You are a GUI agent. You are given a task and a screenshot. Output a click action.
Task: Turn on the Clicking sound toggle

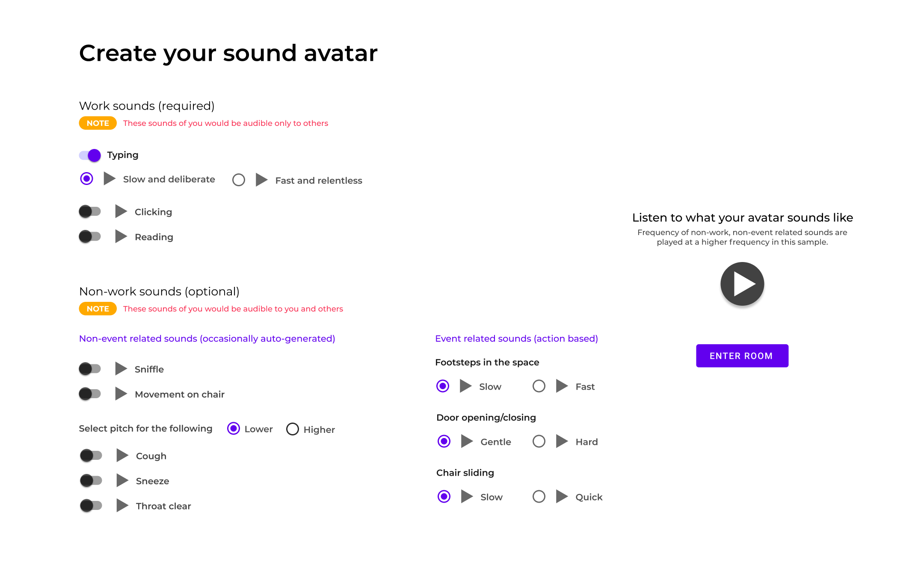(90, 211)
